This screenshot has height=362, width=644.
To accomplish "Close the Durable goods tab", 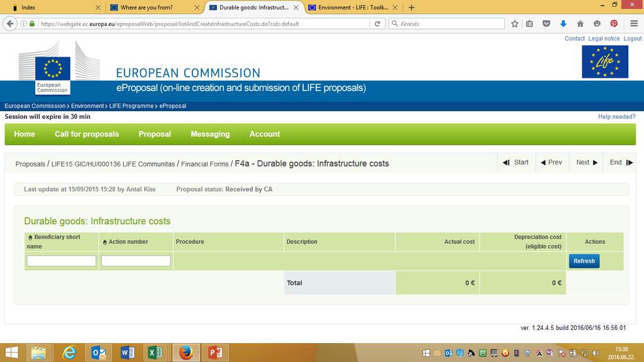I will [296, 8].
